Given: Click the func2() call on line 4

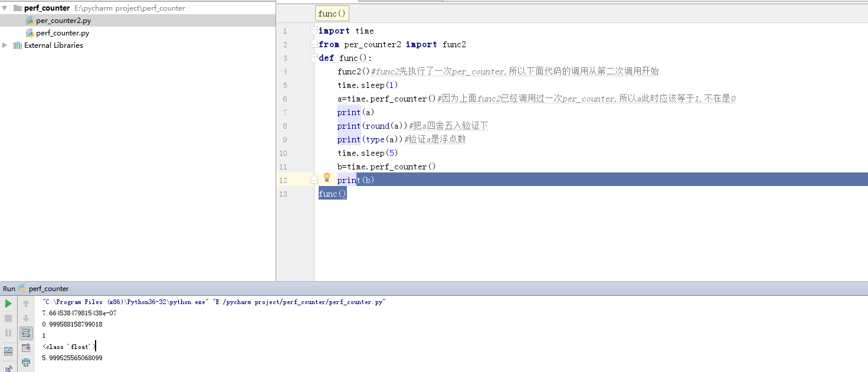Looking at the screenshot, I should point(353,71).
